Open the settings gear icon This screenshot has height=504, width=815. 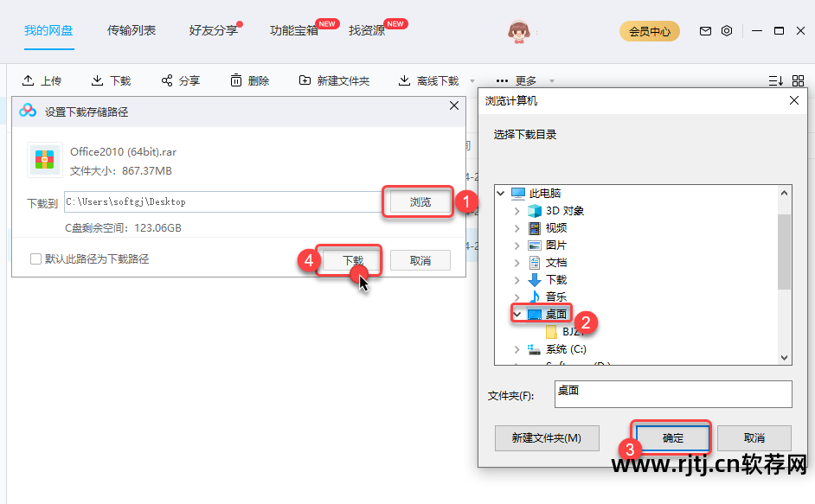727,30
